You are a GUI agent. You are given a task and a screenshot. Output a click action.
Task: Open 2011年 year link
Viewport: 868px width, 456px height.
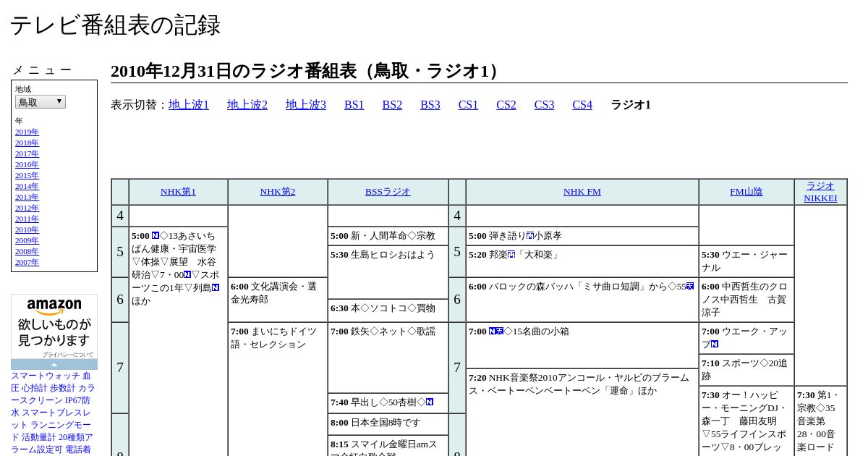pyautogui.click(x=27, y=219)
